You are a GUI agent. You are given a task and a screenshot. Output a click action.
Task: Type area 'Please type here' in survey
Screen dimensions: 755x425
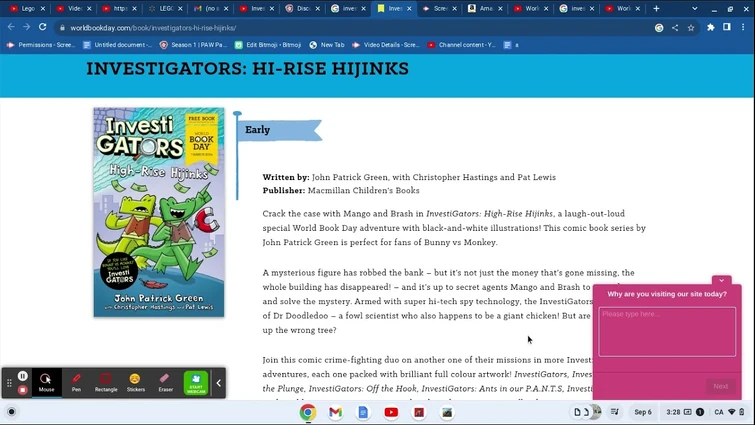point(667,332)
